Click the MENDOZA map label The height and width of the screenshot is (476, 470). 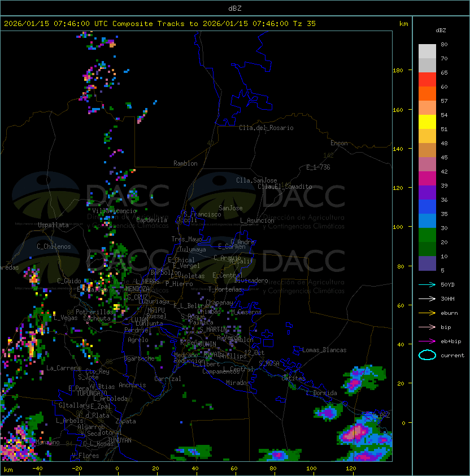(137, 288)
